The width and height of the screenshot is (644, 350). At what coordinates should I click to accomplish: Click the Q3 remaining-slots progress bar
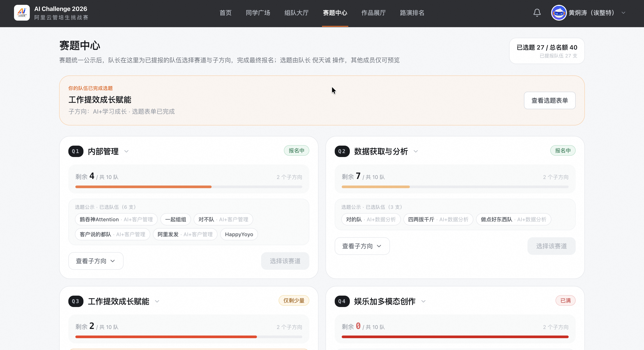coord(189,337)
